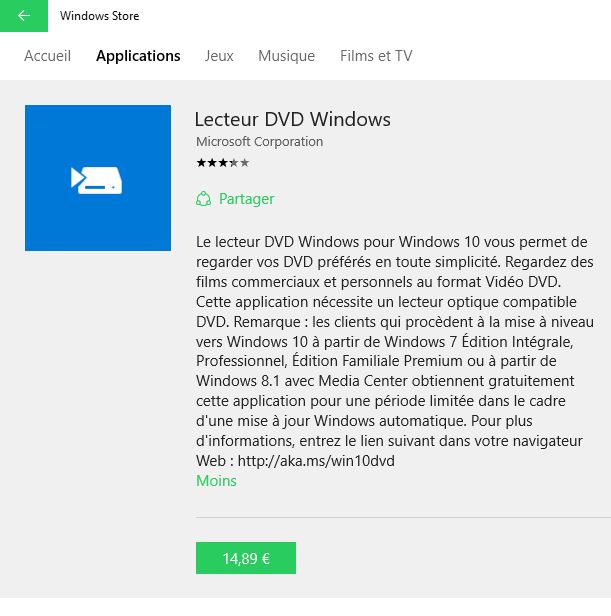
Task: Go back with the green arrow button
Action: tap(24, 16)
